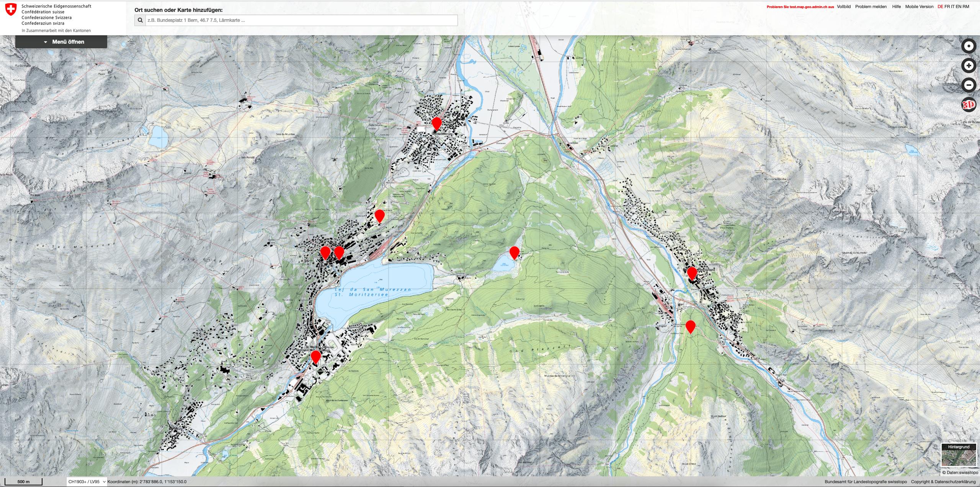Click the geolocation button
The image size is (980, 487).
tap(969, 46)
